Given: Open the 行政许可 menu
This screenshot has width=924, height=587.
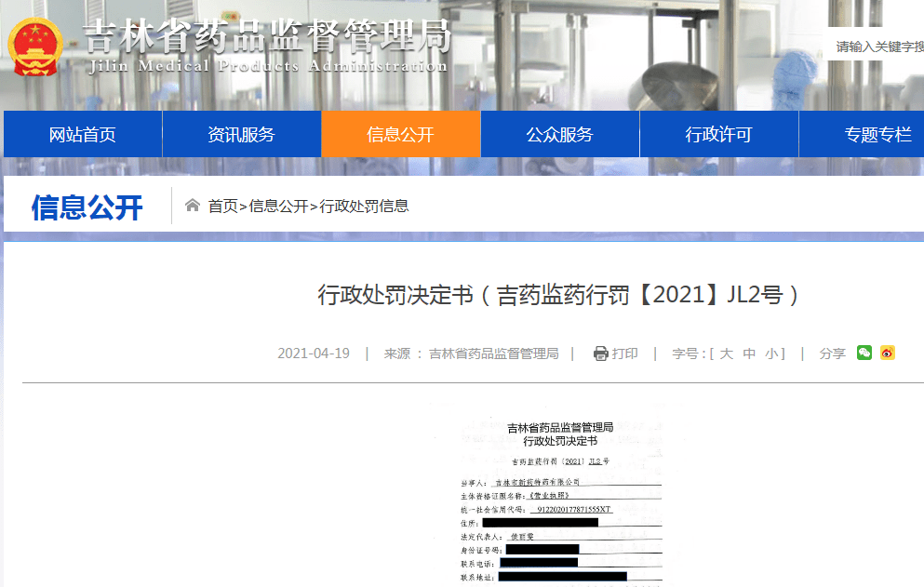Looking at the screenshot, I should coord(718,135).
